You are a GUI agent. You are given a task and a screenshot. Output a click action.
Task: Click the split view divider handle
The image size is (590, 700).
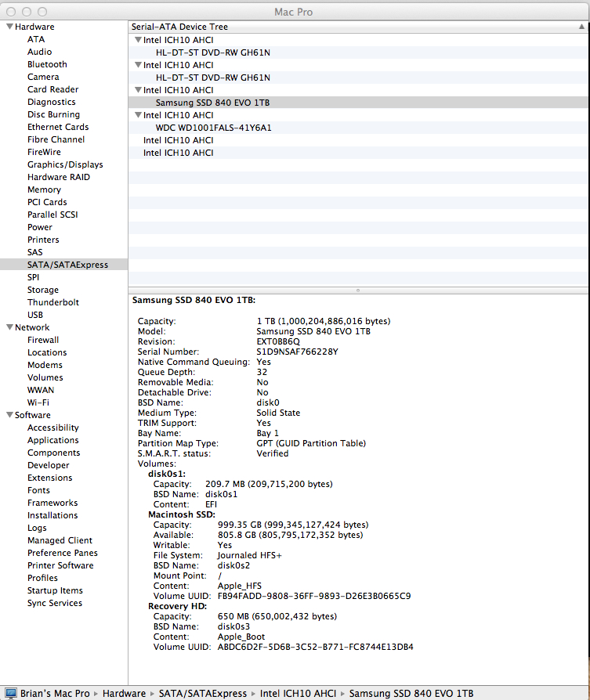click(358, 290)
